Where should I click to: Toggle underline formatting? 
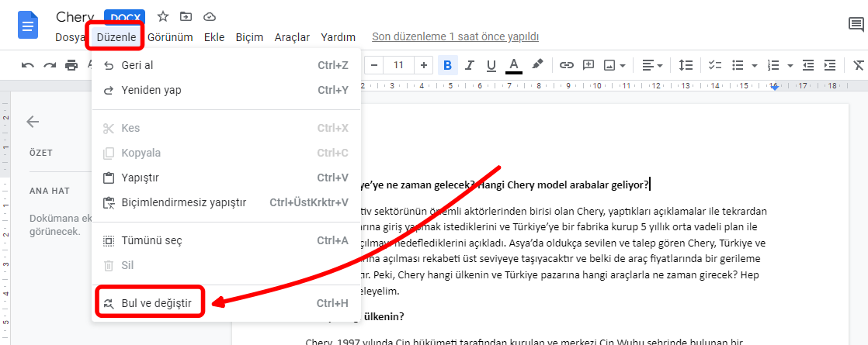point(491,65)
